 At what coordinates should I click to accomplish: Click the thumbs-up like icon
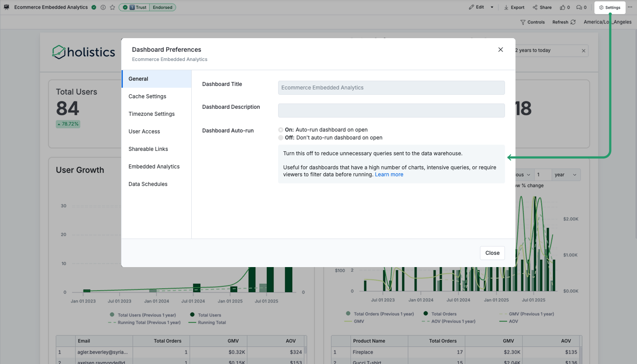(x=562, y=7)
